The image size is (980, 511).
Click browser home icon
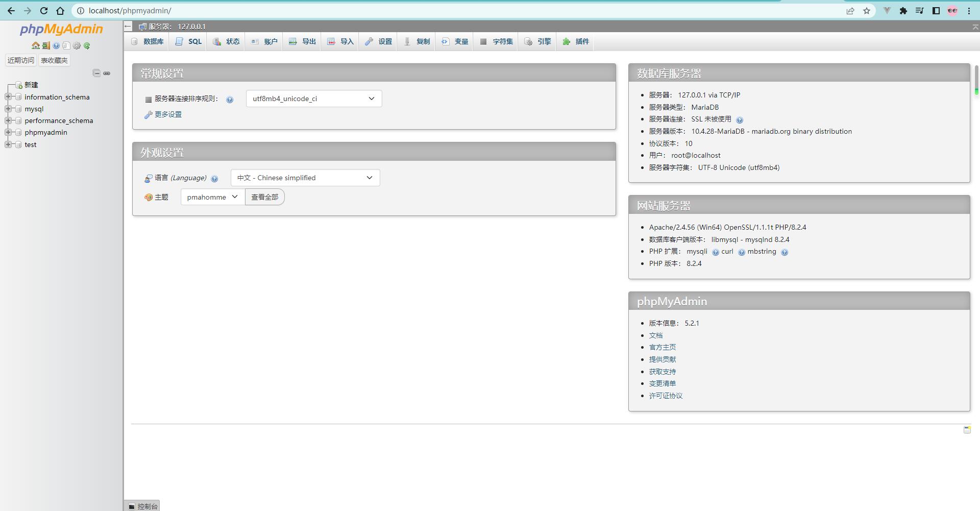tap(60, 11)
